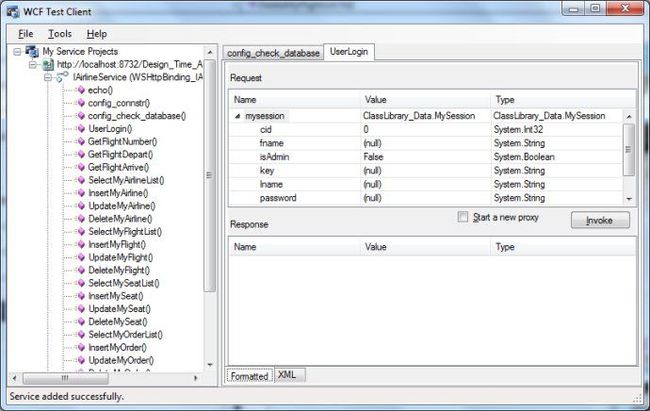Click tree panel scroll up arrow
This screenshot has height=411, width=650.
210,53
